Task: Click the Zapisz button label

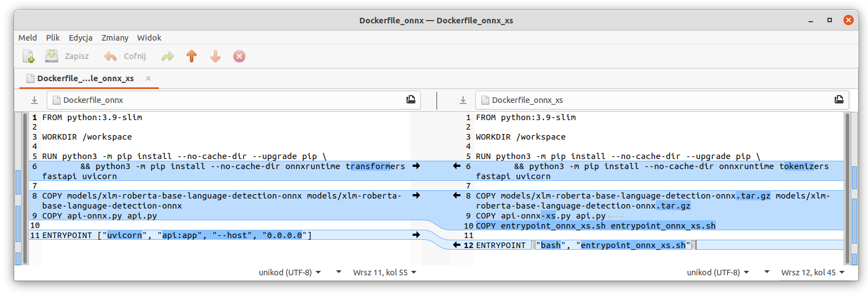Action: (77, 56)
